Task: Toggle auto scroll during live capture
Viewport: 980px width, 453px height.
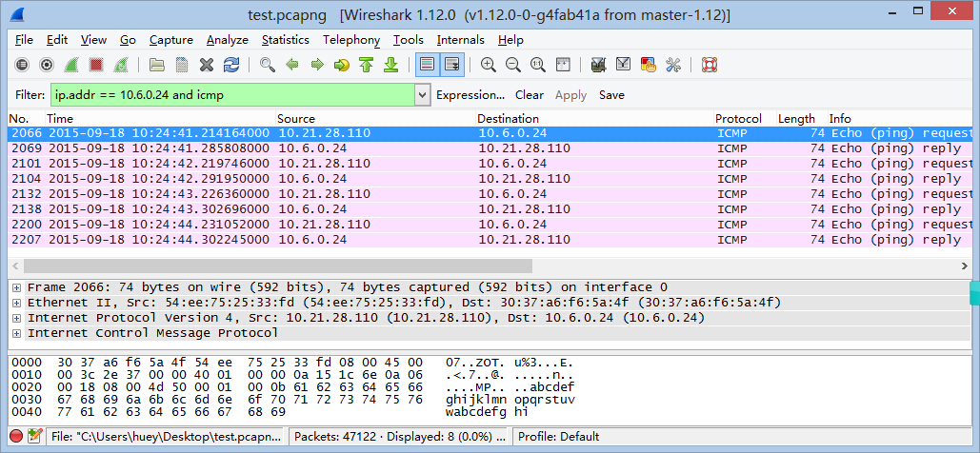Action: (x=451, y=65)
